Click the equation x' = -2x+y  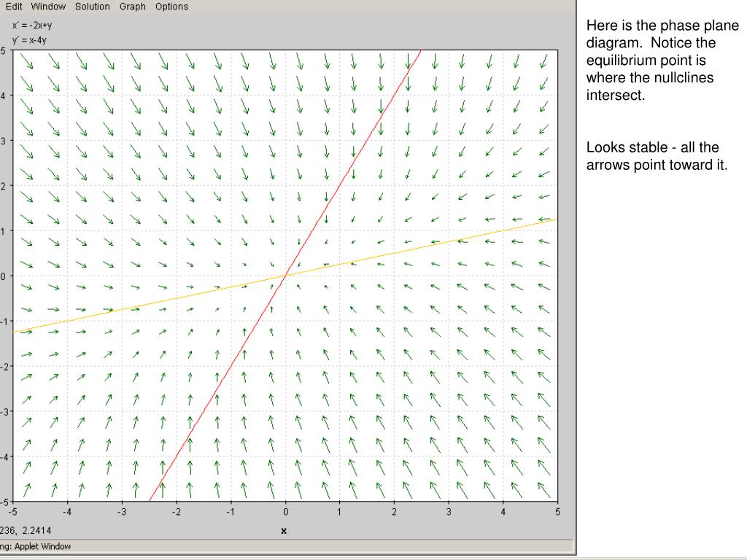[x=32, y=26]
